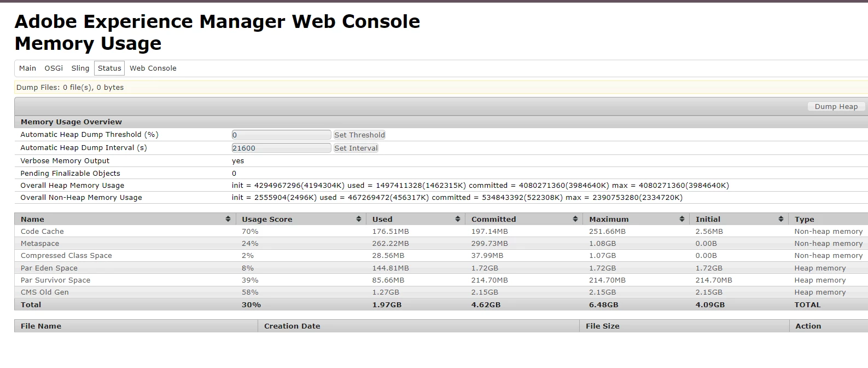Select the CMS Old Gen row
868x368 pixels.
pos(441,292)
